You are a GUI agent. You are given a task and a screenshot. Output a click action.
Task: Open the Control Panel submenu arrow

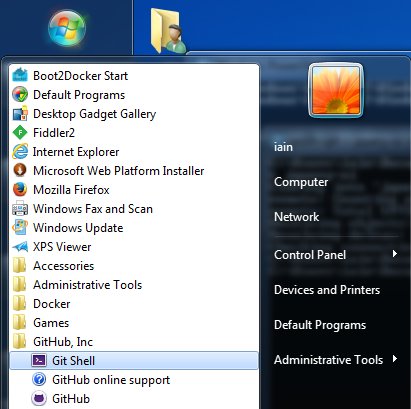(395, 254)
